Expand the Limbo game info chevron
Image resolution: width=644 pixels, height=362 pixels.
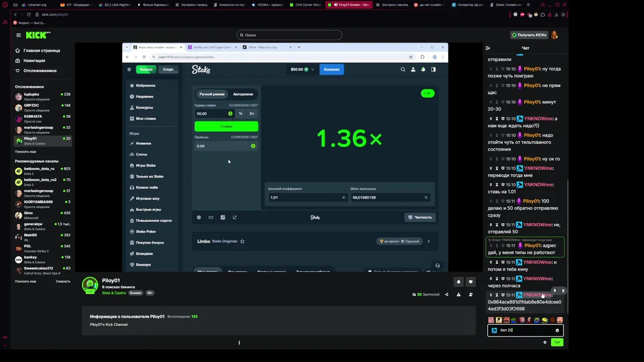tap(429, 241)
